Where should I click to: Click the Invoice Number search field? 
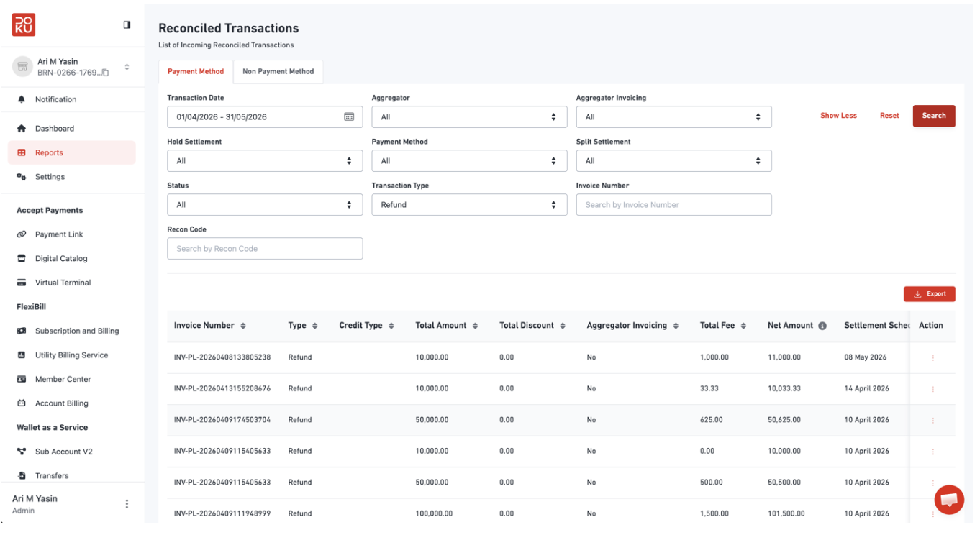click(673, 204)
